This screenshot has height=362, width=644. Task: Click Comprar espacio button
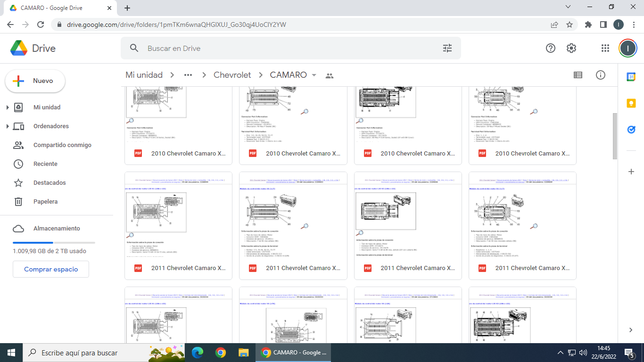pyautogui.click(x=51, y=269)
